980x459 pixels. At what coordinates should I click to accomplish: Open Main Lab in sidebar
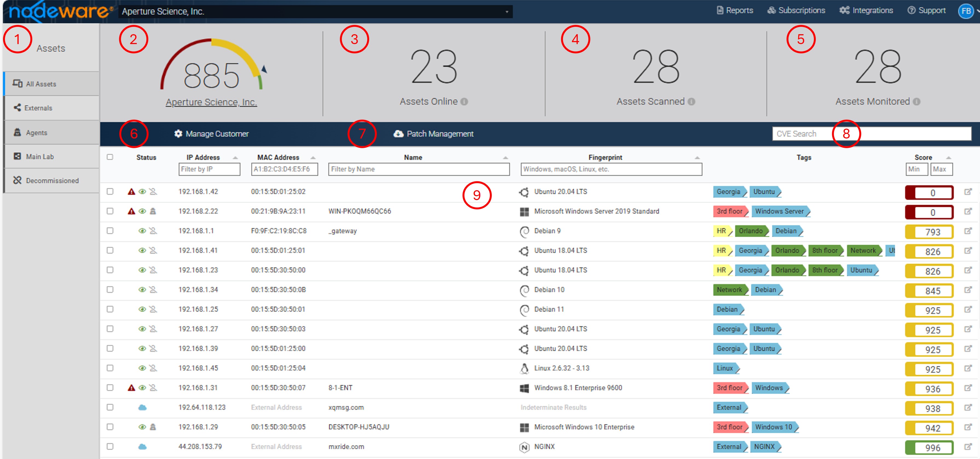click(x=51, y=157)
